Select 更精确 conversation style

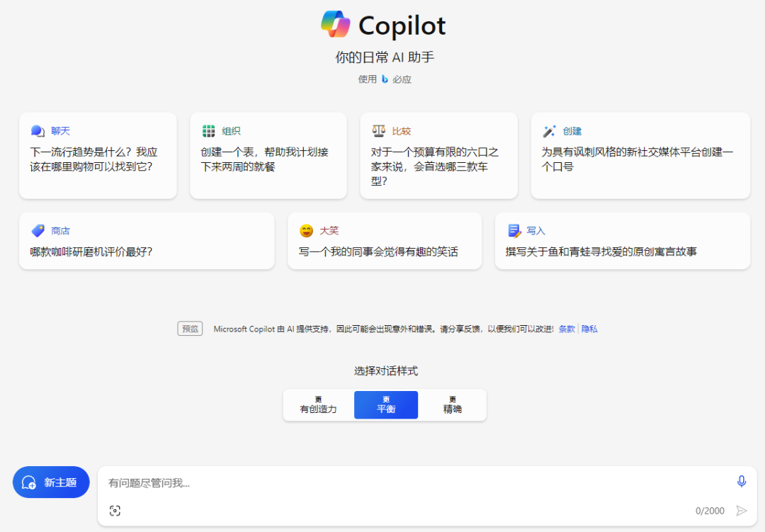(452, 405)
